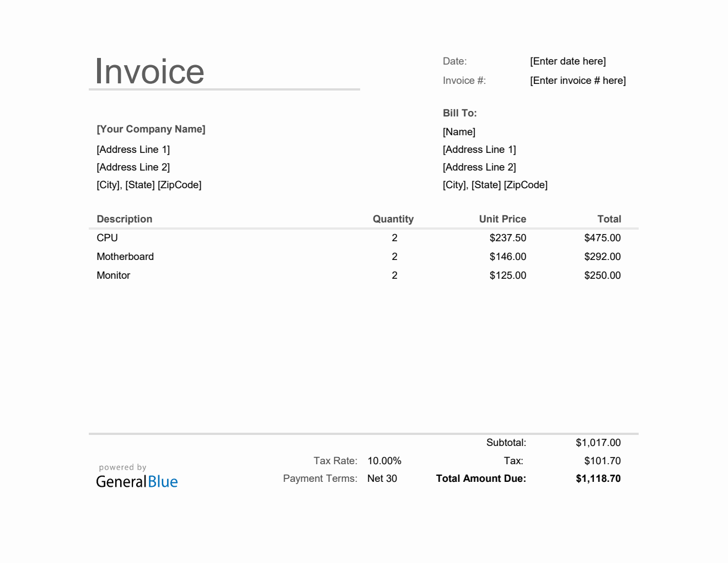Image resolution: width=728 pixels, height=563 pixels.
Task: Click the Subtotal value $1,017.00
Action: 598,442
